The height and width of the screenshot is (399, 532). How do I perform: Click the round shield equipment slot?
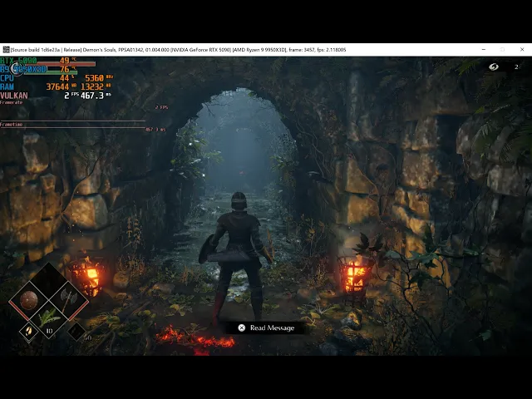click(29, 300)
